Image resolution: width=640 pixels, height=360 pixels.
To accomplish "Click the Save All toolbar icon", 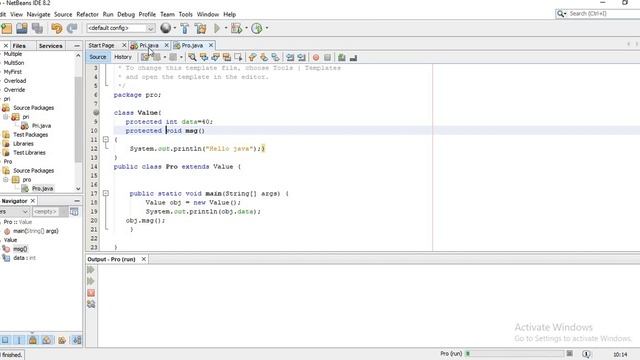I will point(38,28).
